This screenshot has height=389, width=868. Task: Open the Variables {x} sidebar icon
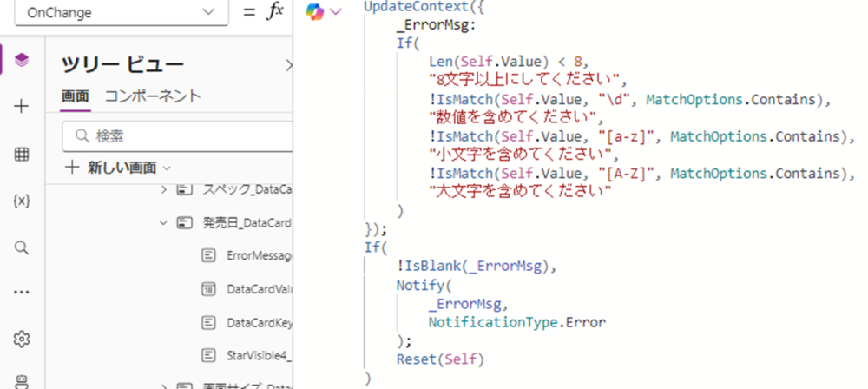click(x=21, y=201)
